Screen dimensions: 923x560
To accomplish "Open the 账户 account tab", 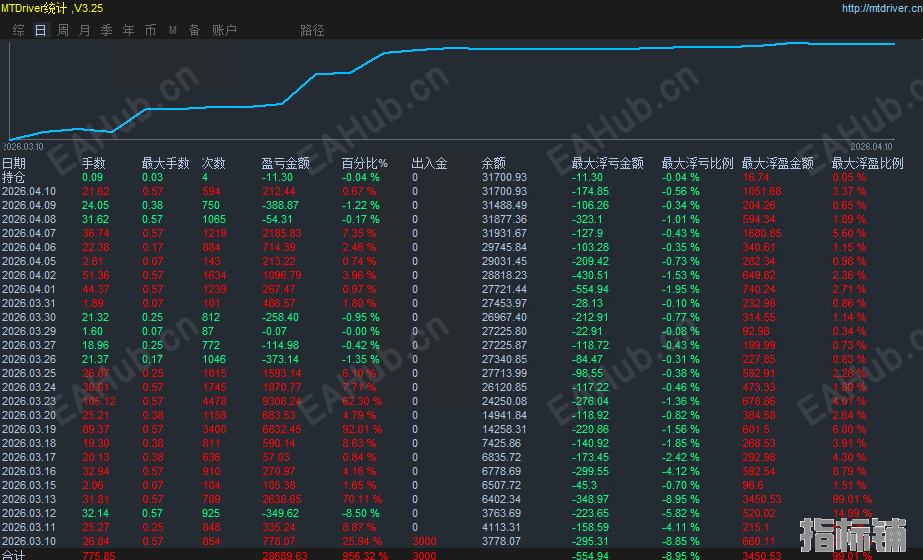I will 224,30.
